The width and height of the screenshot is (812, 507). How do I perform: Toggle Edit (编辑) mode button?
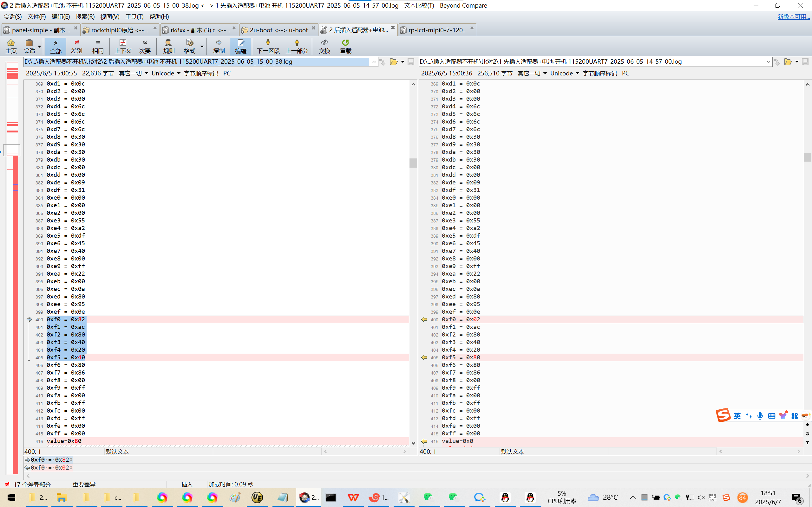point(240,46)
